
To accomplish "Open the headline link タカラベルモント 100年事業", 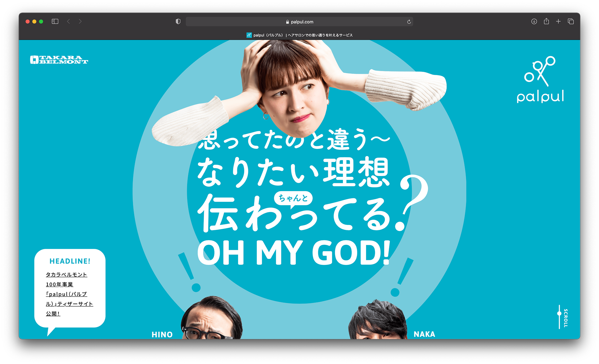I will pyautogui.click(x=69, y=294).
